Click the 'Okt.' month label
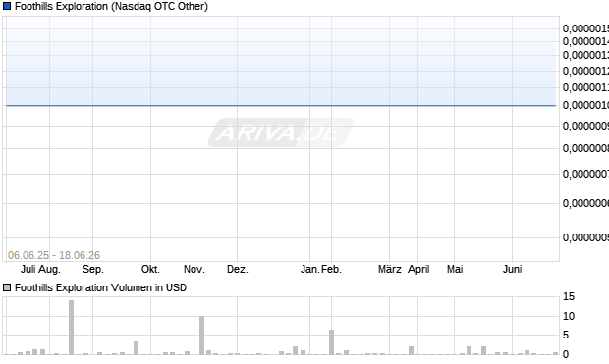 (150, 269)
